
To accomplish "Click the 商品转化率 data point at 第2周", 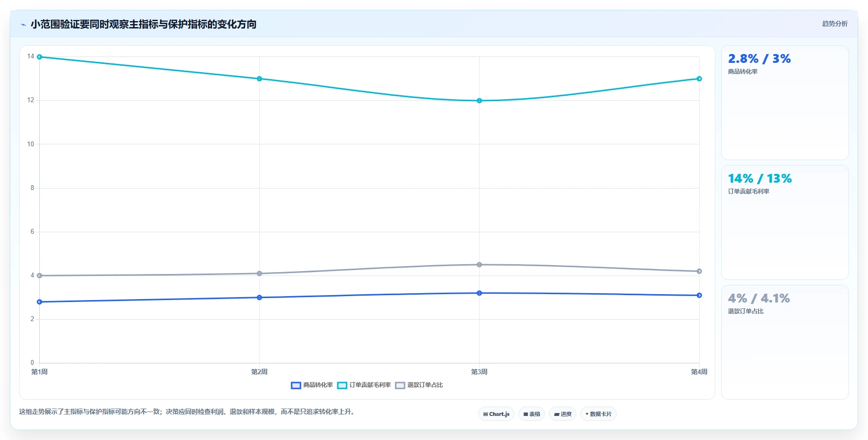I will pos(259,298).
